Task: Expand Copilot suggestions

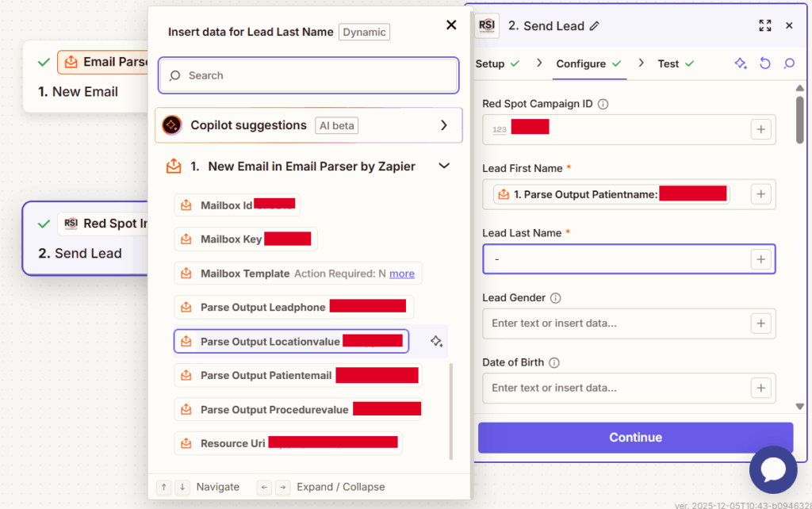Action: 443,125
